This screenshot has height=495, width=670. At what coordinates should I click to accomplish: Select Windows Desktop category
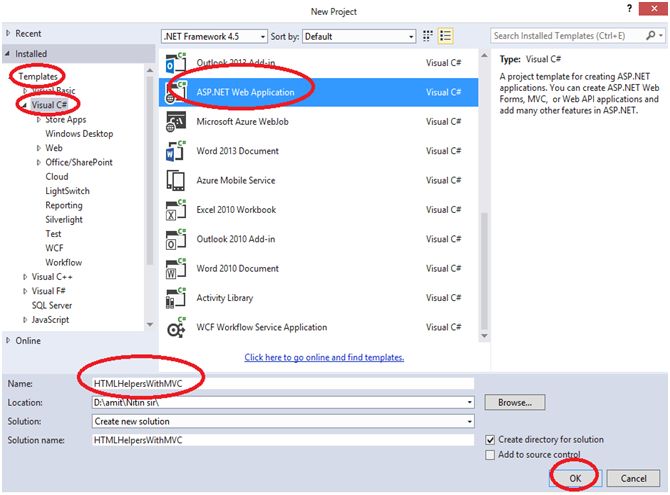pos(79,134)
